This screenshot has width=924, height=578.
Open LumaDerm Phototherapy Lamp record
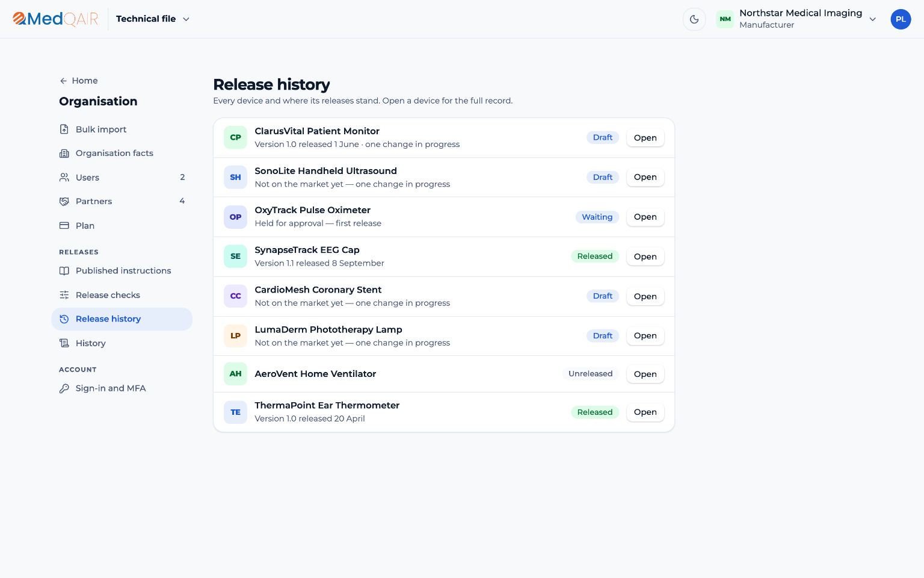coord(645,335)
